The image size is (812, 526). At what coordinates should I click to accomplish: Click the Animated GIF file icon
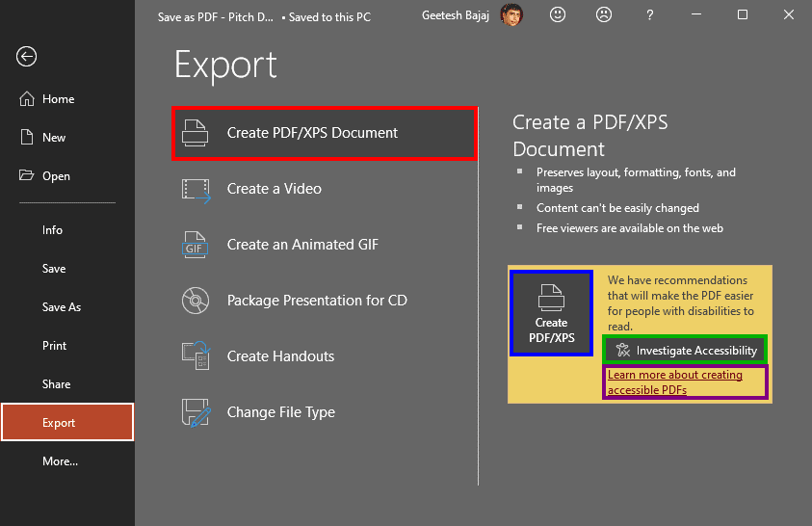coord(196,245)
